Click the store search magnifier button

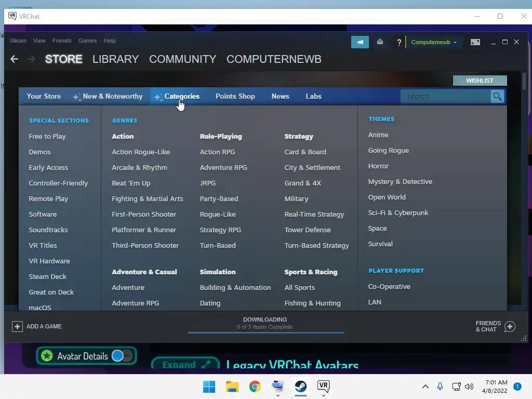point(497,96)
